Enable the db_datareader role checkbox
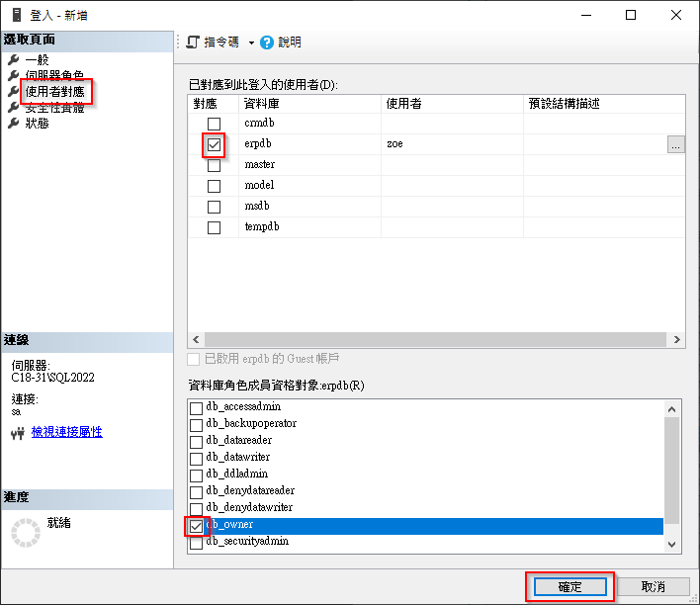Screen dimensions: 700x605 point(196,442)
